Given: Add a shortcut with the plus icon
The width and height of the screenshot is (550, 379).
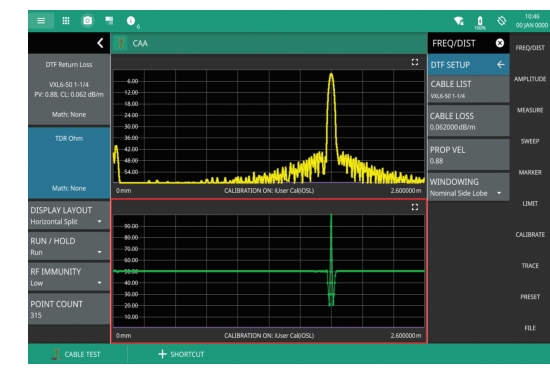Looking at the screenshot, I should click(162, 354).
